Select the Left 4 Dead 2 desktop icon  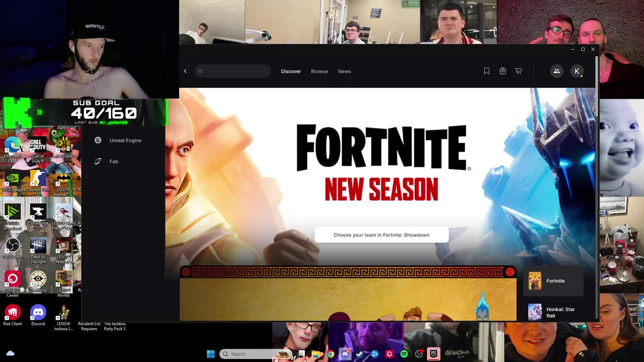click(63, 148)
